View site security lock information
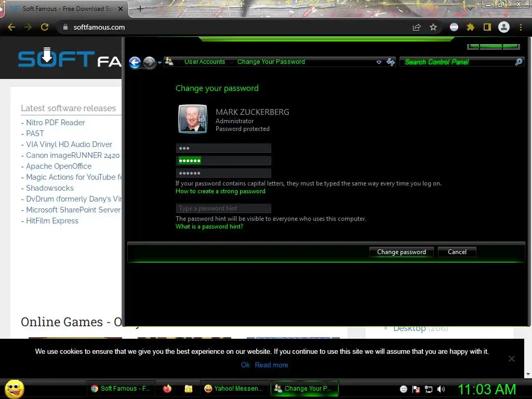 [65, 27]
